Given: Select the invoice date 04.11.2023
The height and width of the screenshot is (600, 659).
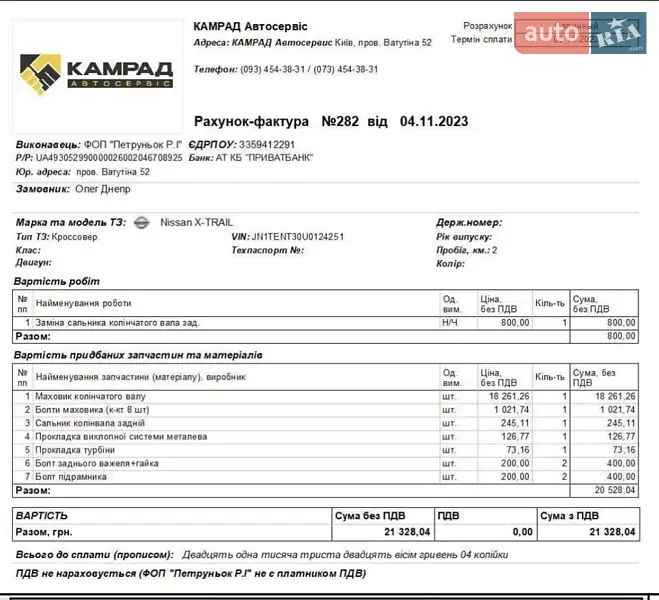Looking at the screenshot, I should pos(433,122).
